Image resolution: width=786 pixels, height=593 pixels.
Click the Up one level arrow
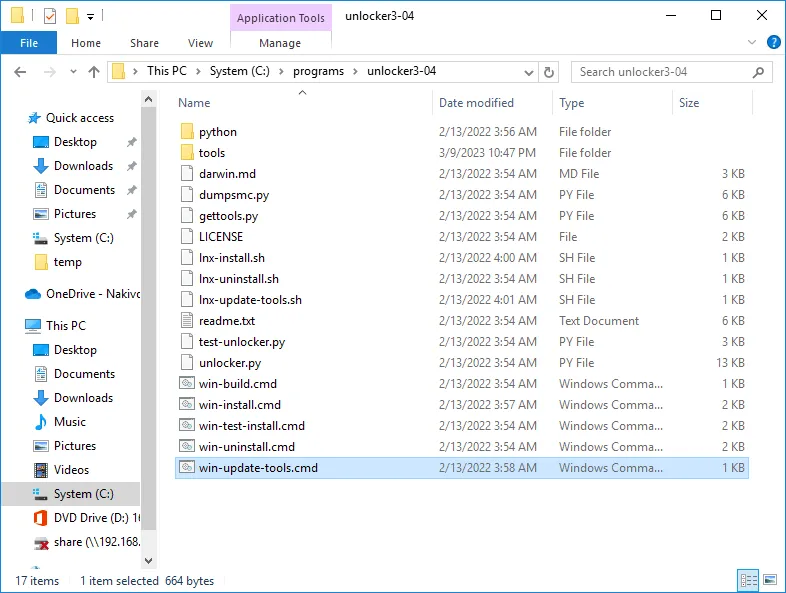(94, 72)
